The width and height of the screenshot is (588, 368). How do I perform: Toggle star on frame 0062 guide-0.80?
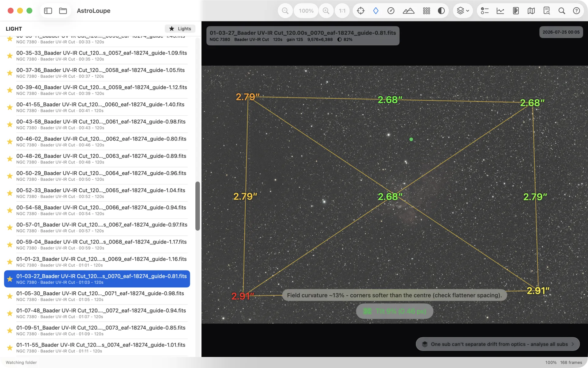(x=10, y=141)
